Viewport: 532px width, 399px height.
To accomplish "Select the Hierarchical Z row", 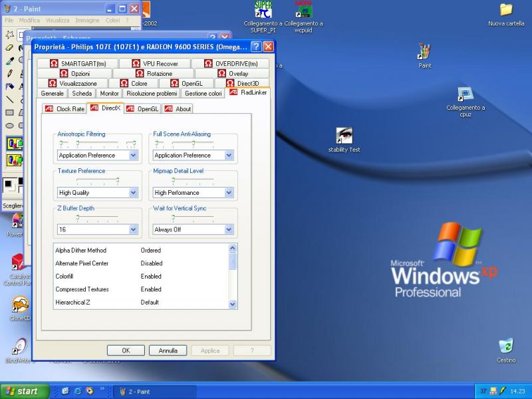I will [141, 302].
